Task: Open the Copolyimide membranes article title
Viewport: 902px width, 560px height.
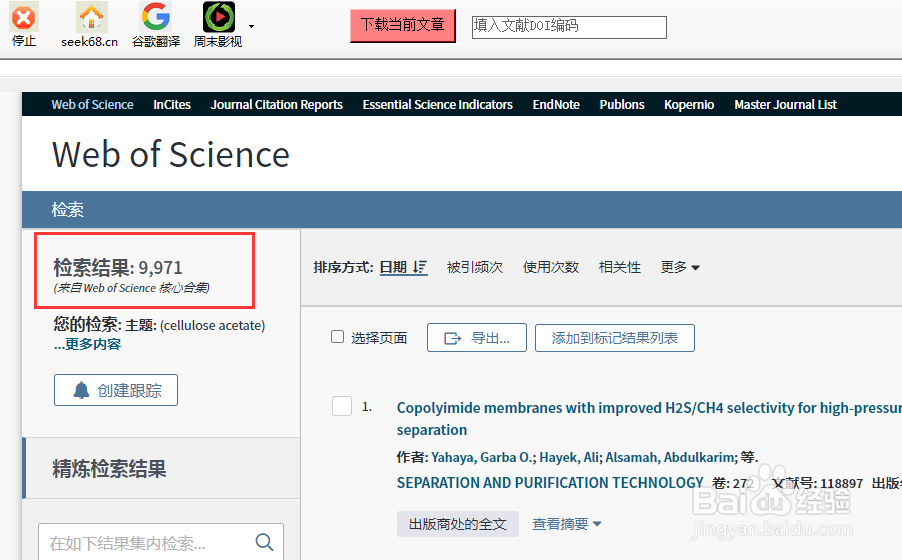Action: point(649,418)
